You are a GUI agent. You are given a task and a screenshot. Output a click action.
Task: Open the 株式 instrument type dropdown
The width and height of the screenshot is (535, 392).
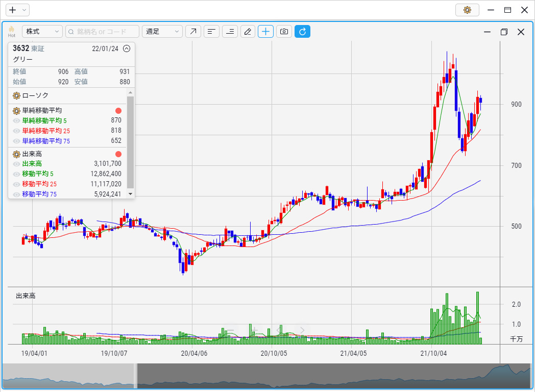click(x=42, y=31)
